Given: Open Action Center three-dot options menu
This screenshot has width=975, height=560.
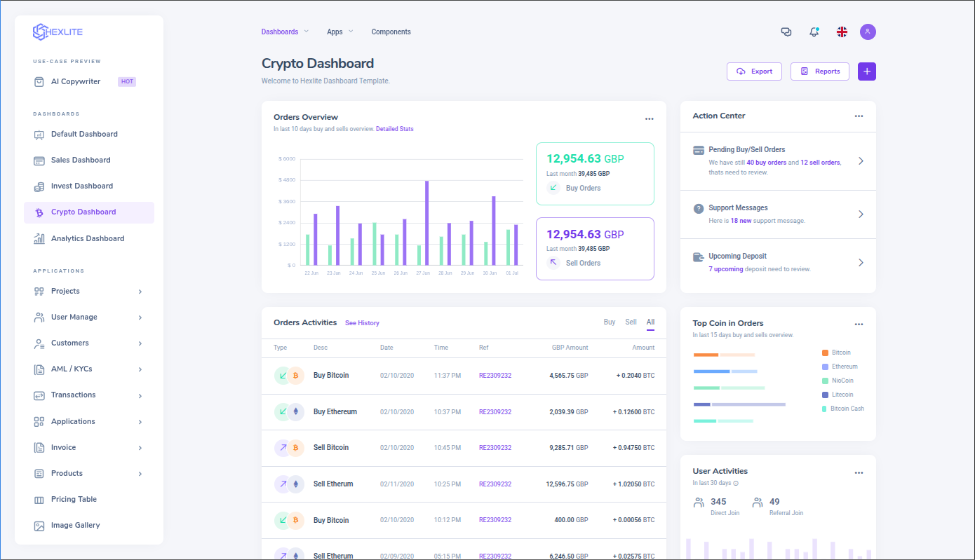Looking at the screenshot, I should (x=859, y=116).
